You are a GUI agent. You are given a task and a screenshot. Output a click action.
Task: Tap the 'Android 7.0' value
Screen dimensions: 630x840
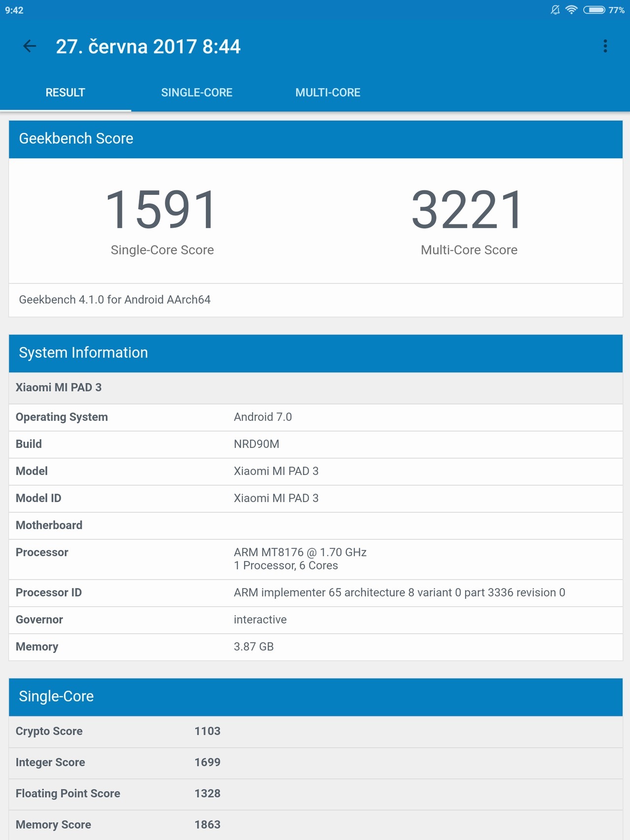tap(263, 417)
